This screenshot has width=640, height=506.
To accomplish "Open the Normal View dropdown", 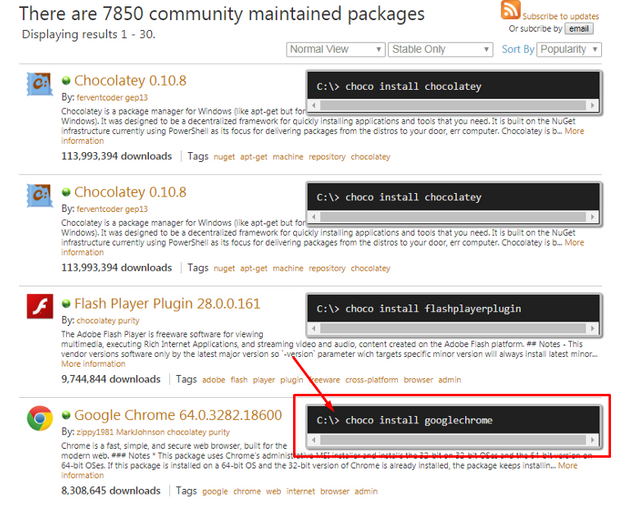I will click(x=336, y=49).
